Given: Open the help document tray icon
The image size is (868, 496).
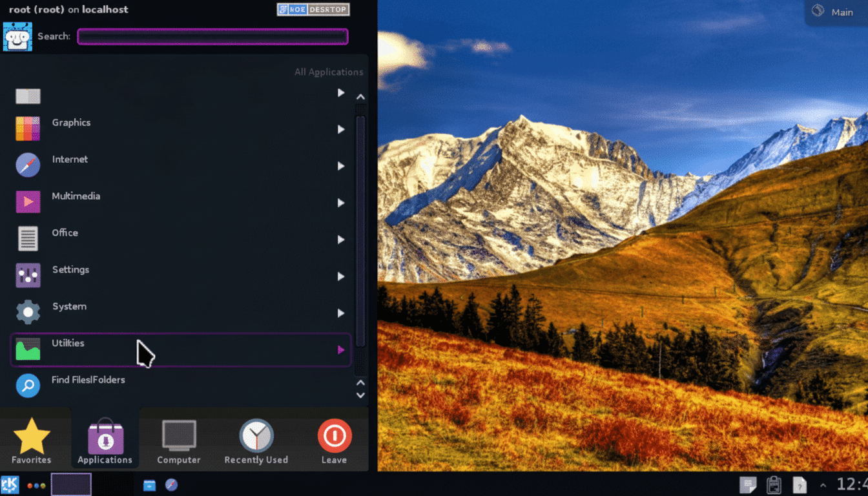Looking at the screenshot, I should [x=798, y=484].
